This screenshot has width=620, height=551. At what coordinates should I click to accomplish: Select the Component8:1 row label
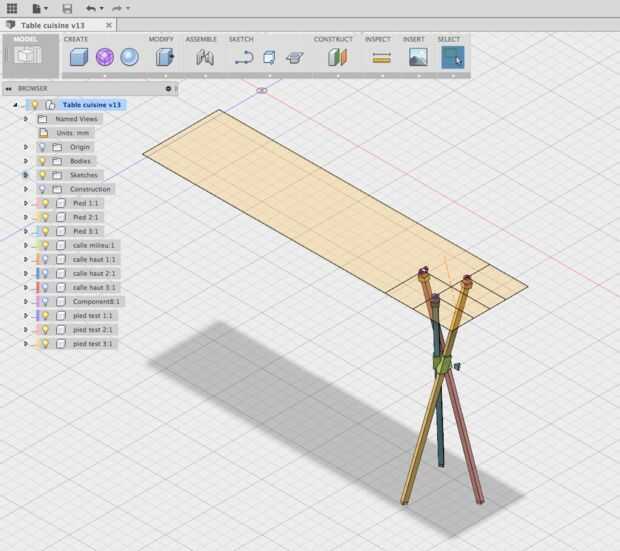pyautogui.click(x=96, y=301)
